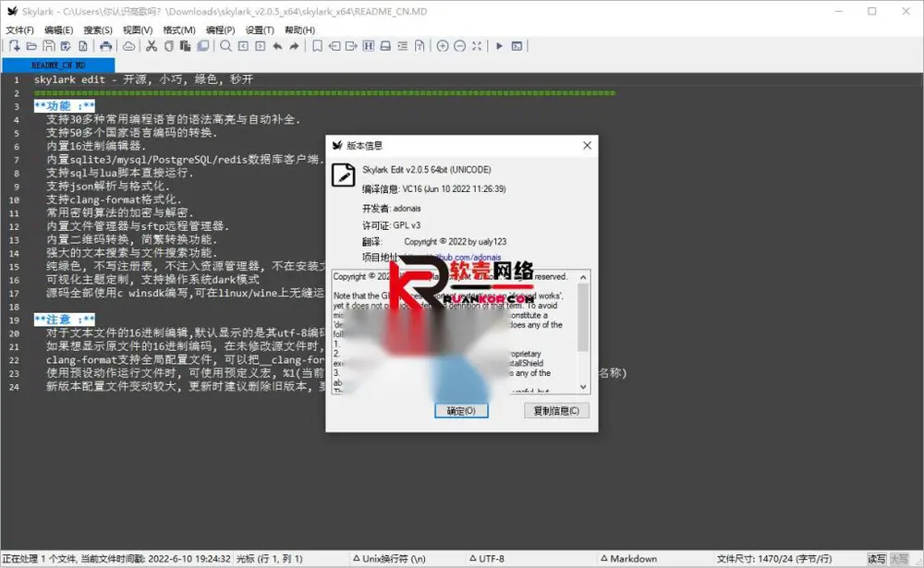Open the 搜索(S) menu
This screenshot has width=924, height=568.
(98, 30)
